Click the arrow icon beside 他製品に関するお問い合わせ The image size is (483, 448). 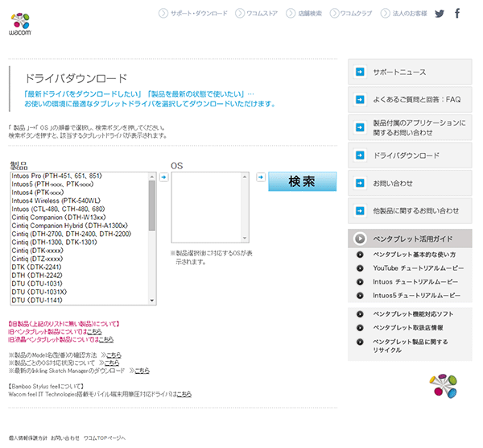click(x=360, y=211)
